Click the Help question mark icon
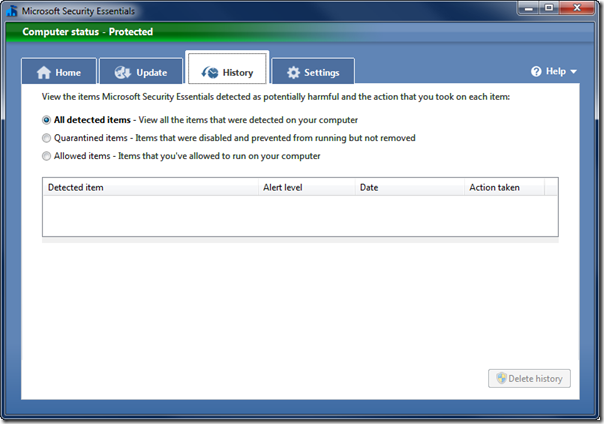Screen dimensions: 604x424 coord(536,71)
